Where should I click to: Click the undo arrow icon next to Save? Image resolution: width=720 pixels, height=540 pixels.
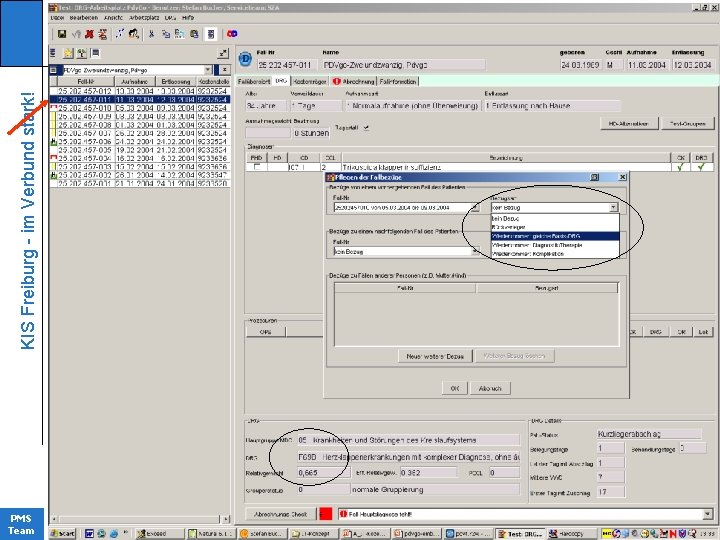pos(76,34)
